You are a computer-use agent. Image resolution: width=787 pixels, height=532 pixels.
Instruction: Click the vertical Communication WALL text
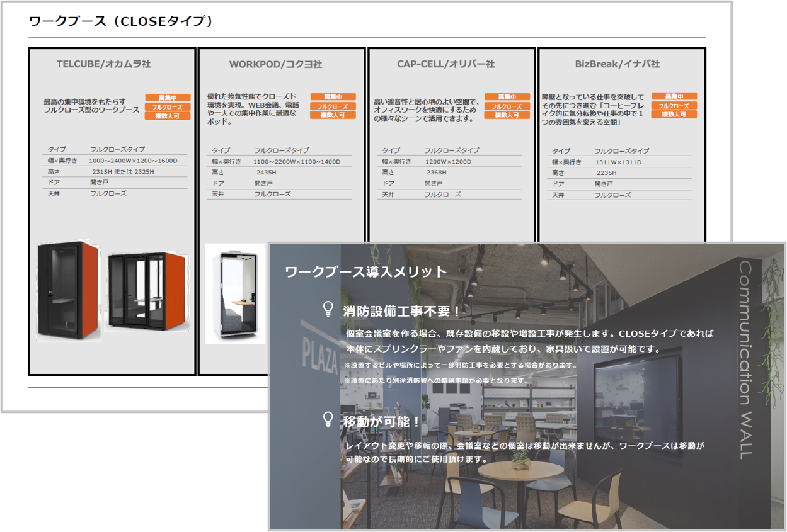745,359
